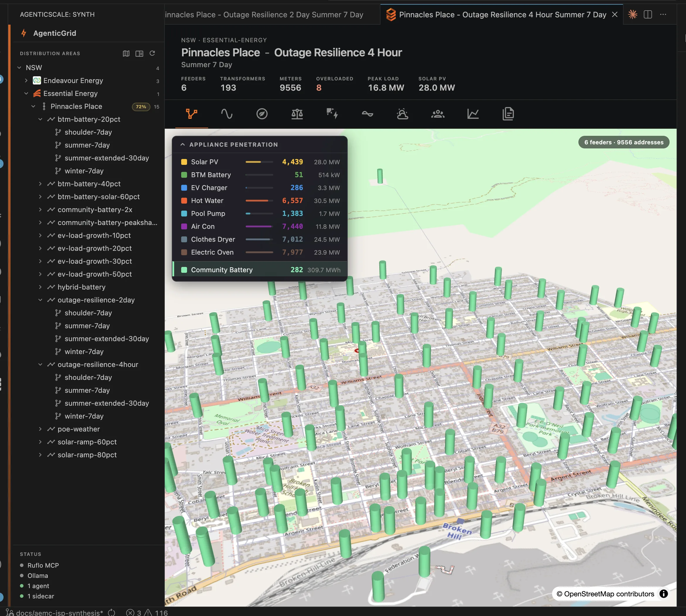Select the network topology tab icon

191,114
